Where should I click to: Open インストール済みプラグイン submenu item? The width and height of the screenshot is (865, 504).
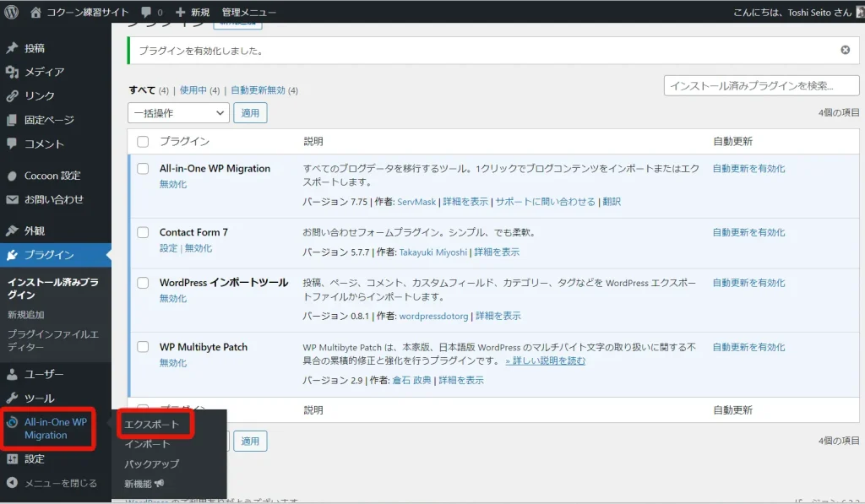coord(53,289)
